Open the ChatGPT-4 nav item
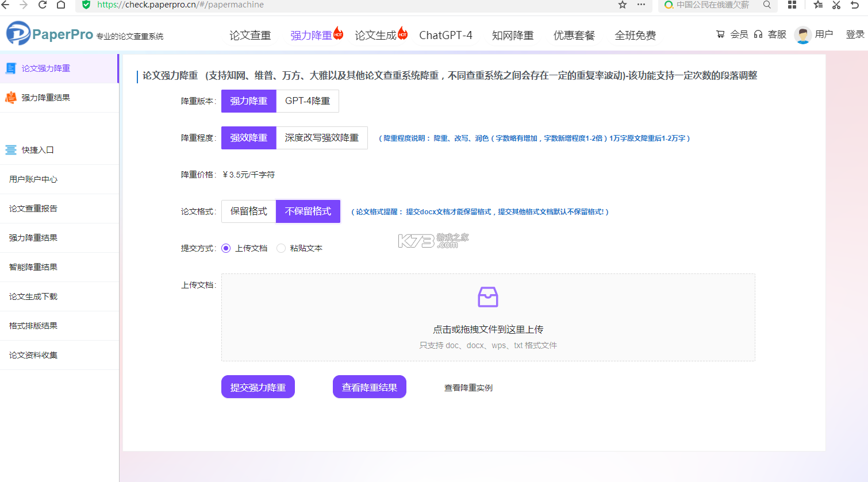 445,35
